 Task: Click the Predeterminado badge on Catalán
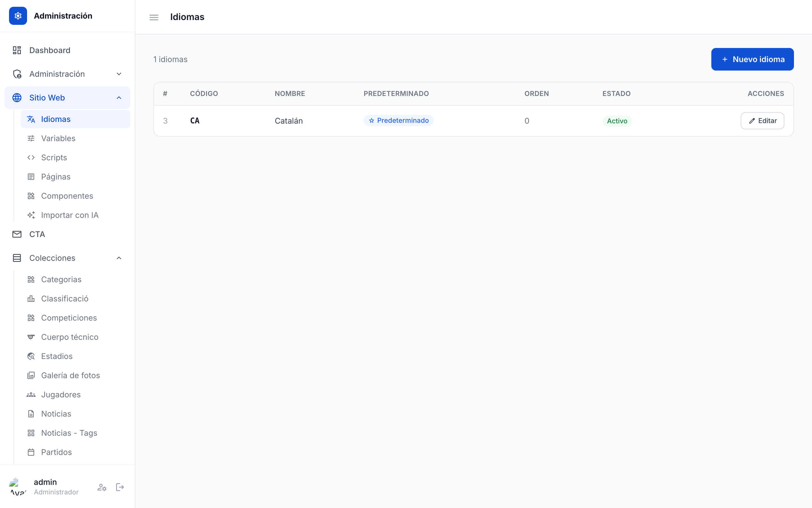coord(399,121)
